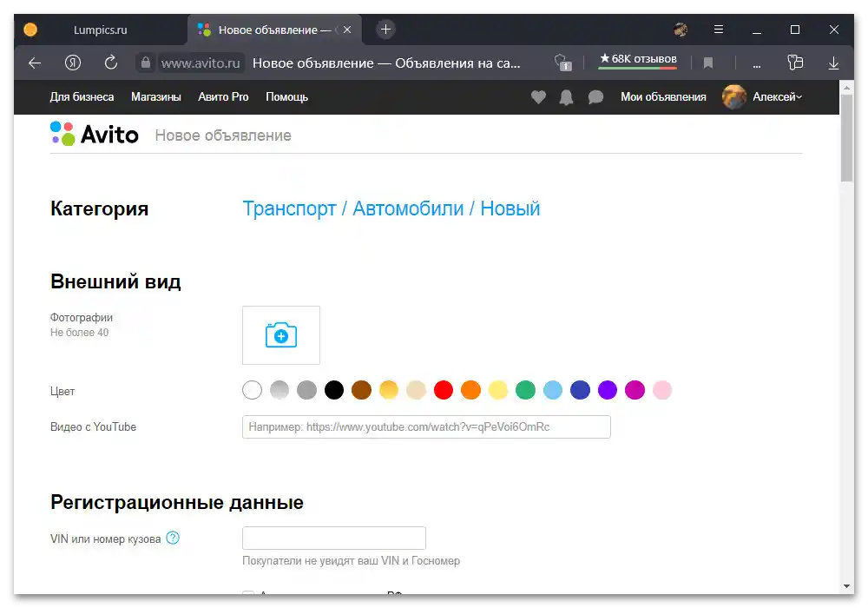Select the dark blue color swatch

(580, 390)
